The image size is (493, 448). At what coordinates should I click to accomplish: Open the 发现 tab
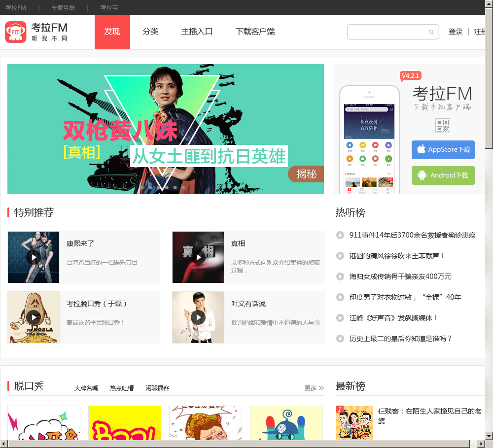pyautogui.click(x=112, y=32)
